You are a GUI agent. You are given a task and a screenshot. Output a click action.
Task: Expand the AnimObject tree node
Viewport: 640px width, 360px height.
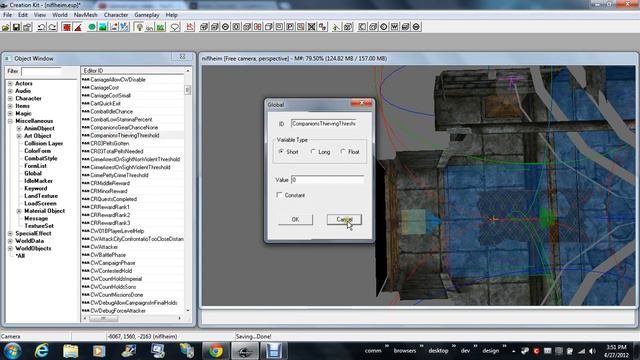coord(19,128)
